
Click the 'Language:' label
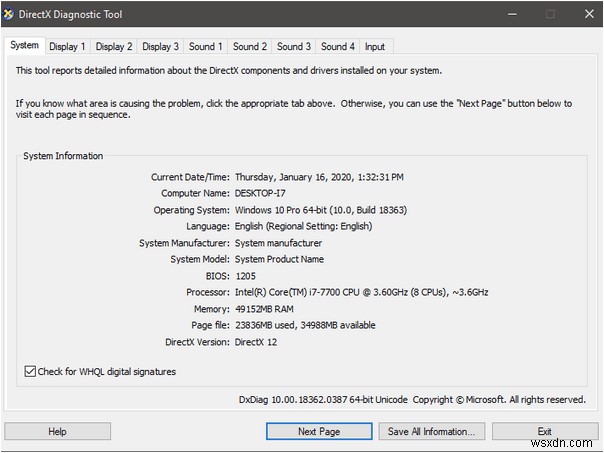point(208,226)
